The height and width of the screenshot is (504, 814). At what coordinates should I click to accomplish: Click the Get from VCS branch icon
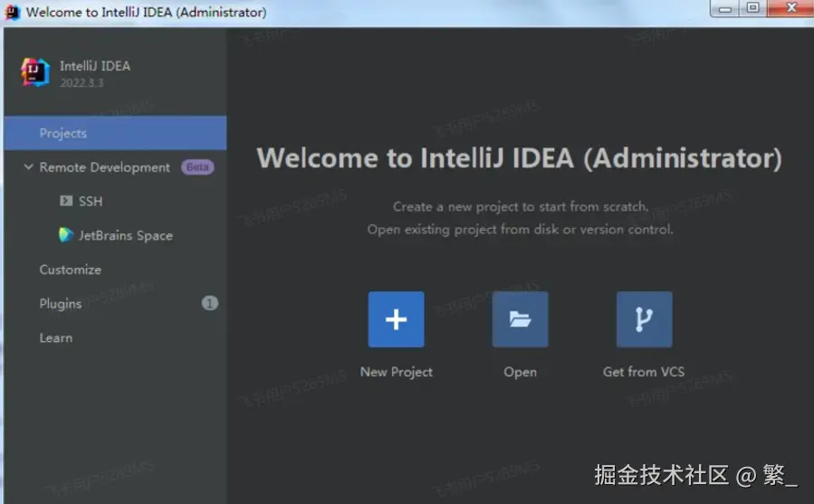(x=645, y=319)
